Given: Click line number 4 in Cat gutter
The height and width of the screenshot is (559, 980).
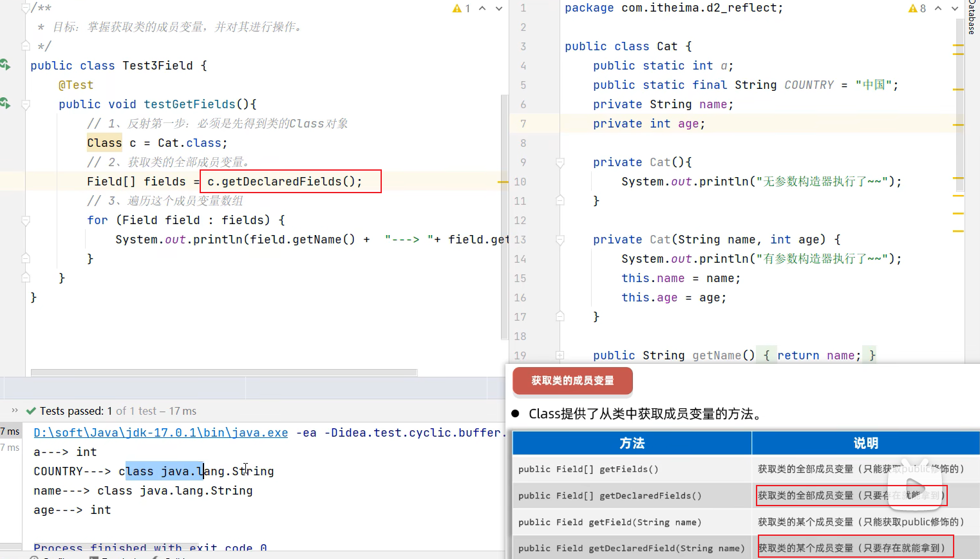Looking at the screenshot, I should point(523,66).
